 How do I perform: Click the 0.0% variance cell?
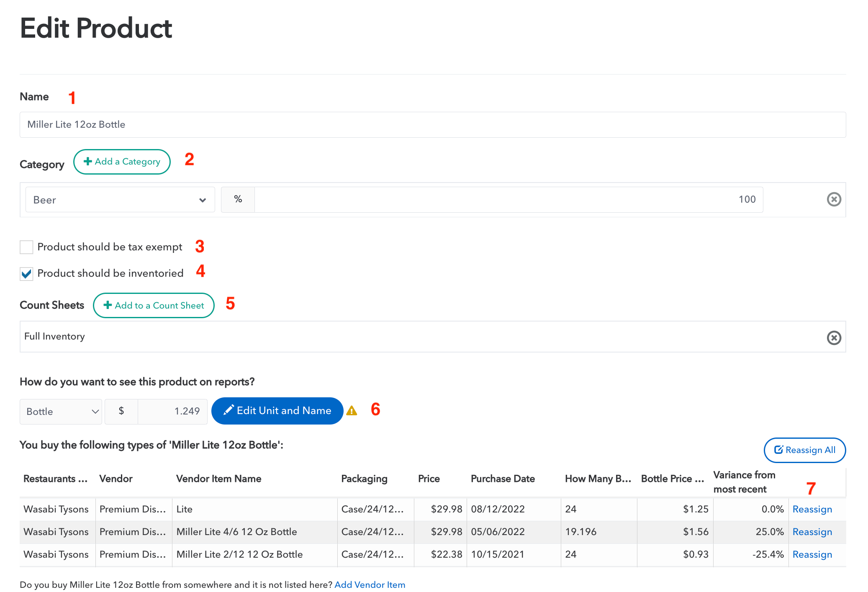tap(751, 509)
